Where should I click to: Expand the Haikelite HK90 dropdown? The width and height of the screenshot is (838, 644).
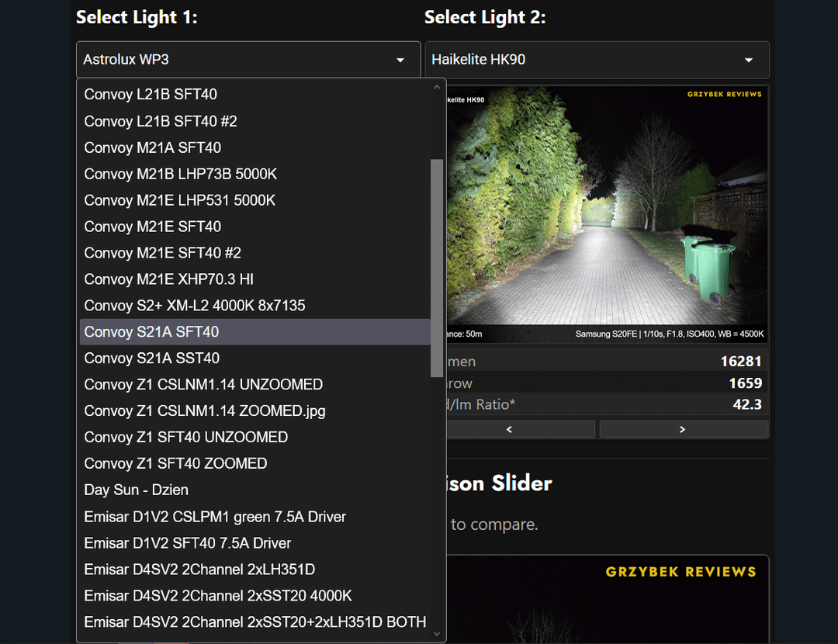[749, 60]
